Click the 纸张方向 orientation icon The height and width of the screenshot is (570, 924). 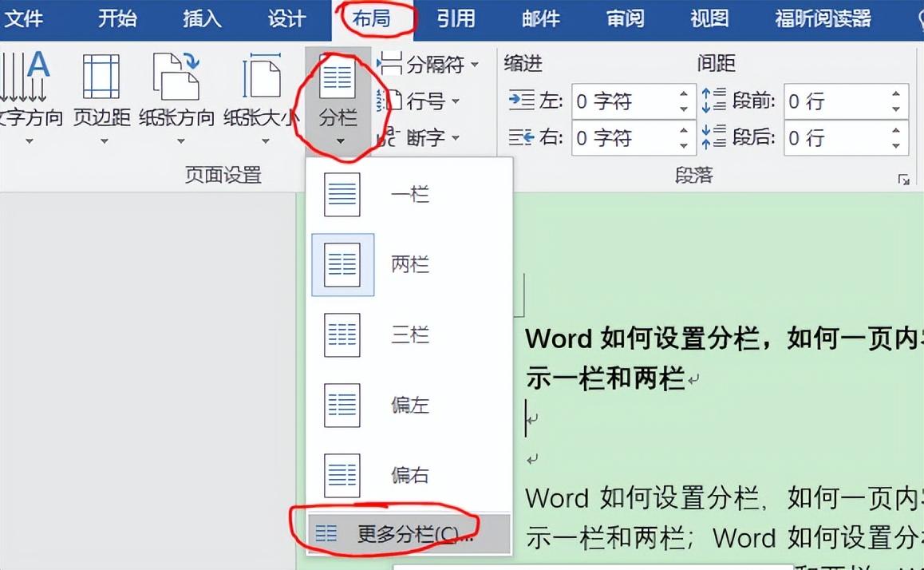point(176,77)
